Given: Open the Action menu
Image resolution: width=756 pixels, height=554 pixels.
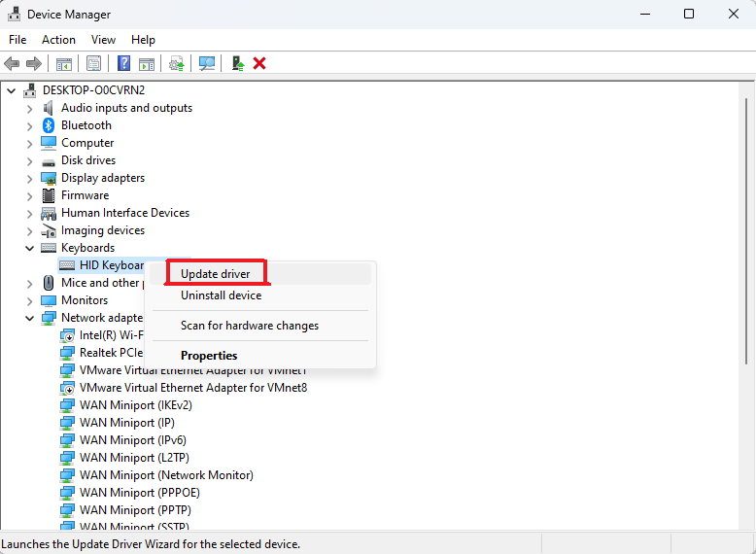Looking at the screenshot, I should click(58, 40).
